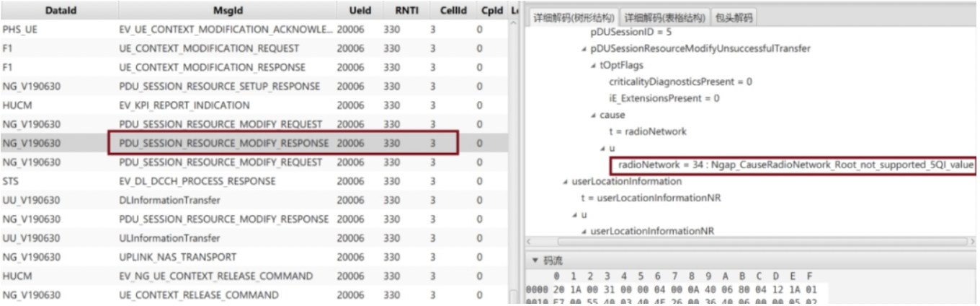Image resolution: width=980 pixels, height=306 pixels.
Task: Select radioNetwork = 34 not_supported_5QI_value item
Action: [x=796, y=165]
